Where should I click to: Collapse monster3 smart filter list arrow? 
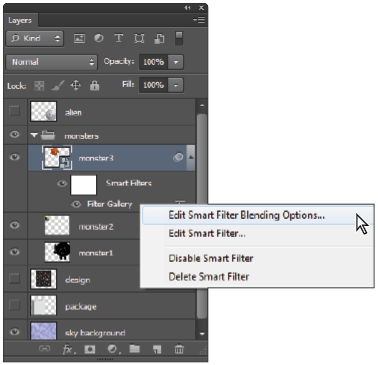coord(191,157)
